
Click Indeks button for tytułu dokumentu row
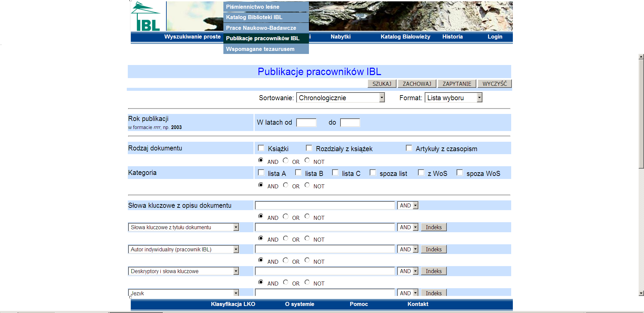(x=434, y=227)
